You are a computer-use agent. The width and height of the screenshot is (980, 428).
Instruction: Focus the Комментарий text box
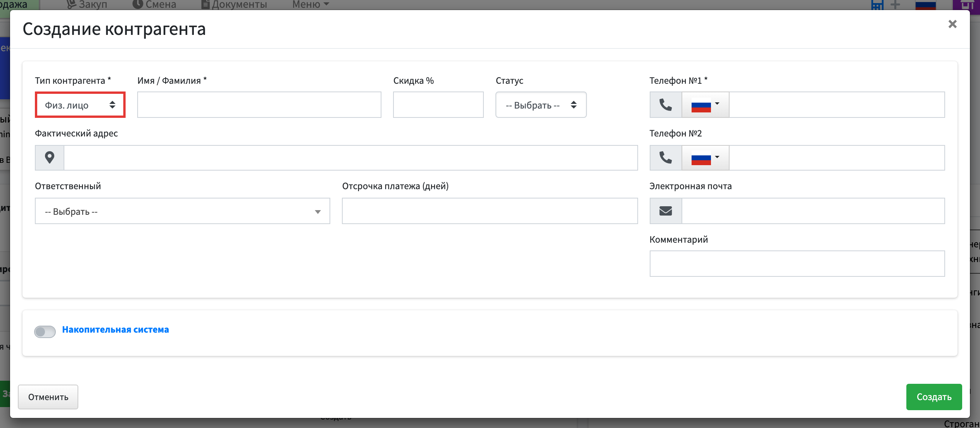click(797, 264)
